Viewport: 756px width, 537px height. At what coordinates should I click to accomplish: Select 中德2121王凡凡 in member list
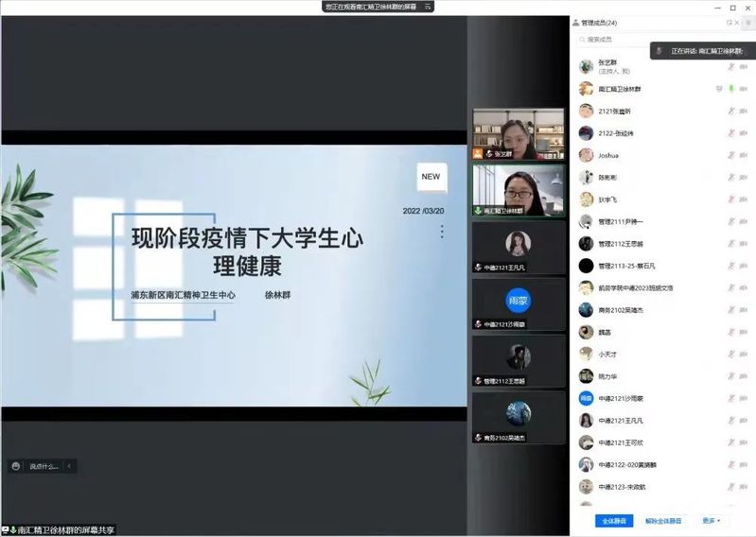621,421
